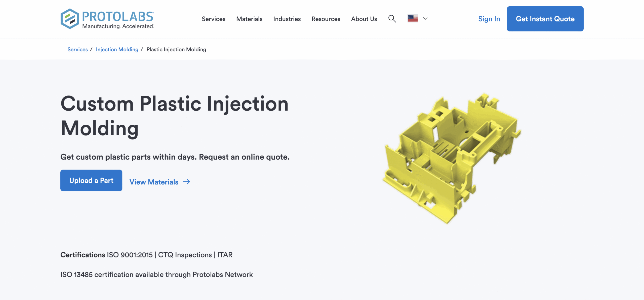This screenshot has height=300, width=644.
Task: Click the chevron next to the flag
Action: 425,19
